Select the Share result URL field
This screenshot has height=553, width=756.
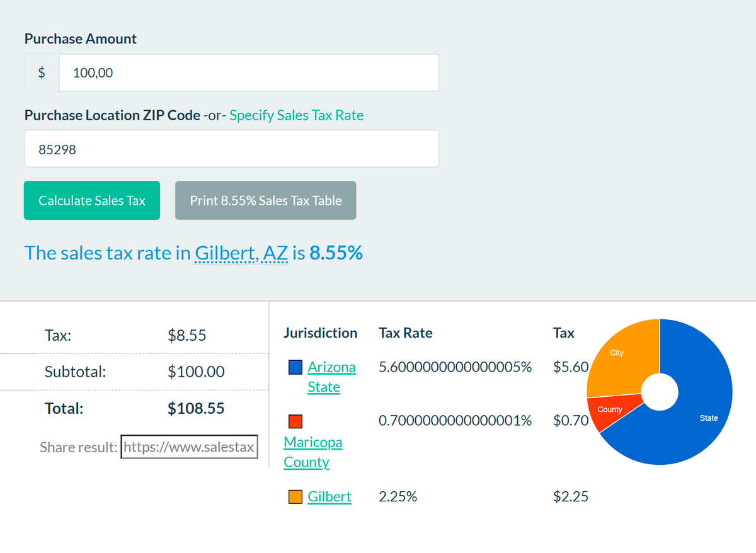click(189, 447)
